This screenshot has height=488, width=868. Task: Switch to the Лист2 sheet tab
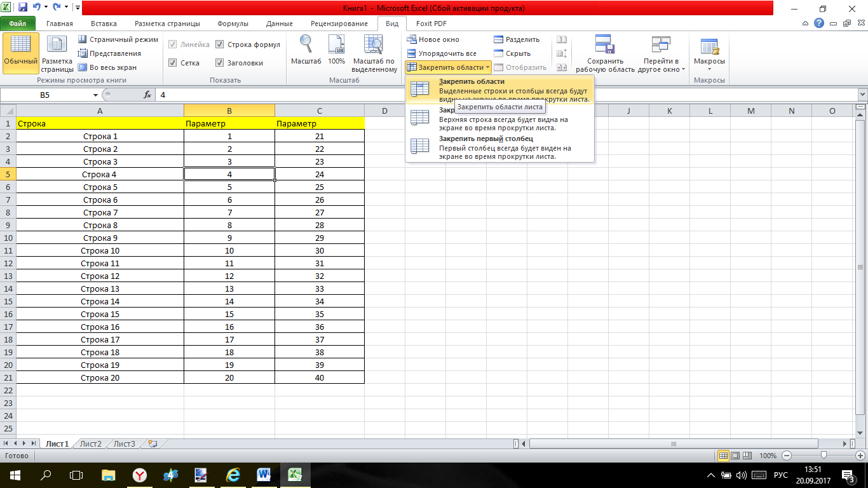(90, 444)
